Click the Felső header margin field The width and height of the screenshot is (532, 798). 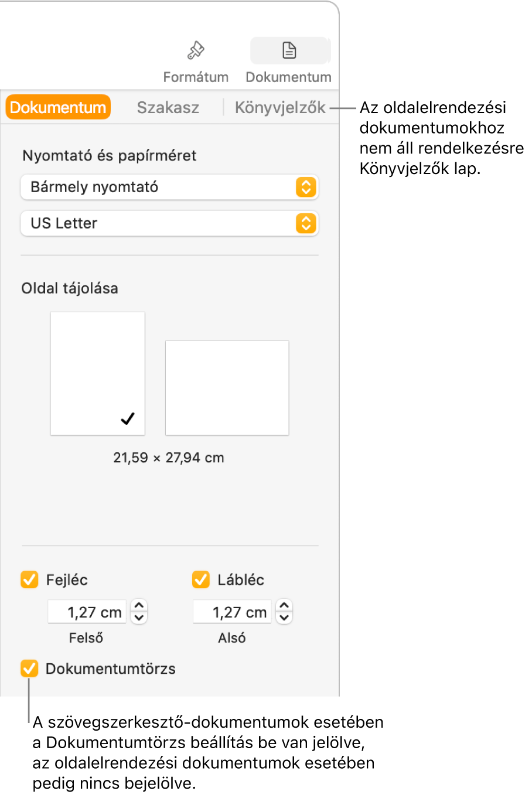click(x=87, y=612)
